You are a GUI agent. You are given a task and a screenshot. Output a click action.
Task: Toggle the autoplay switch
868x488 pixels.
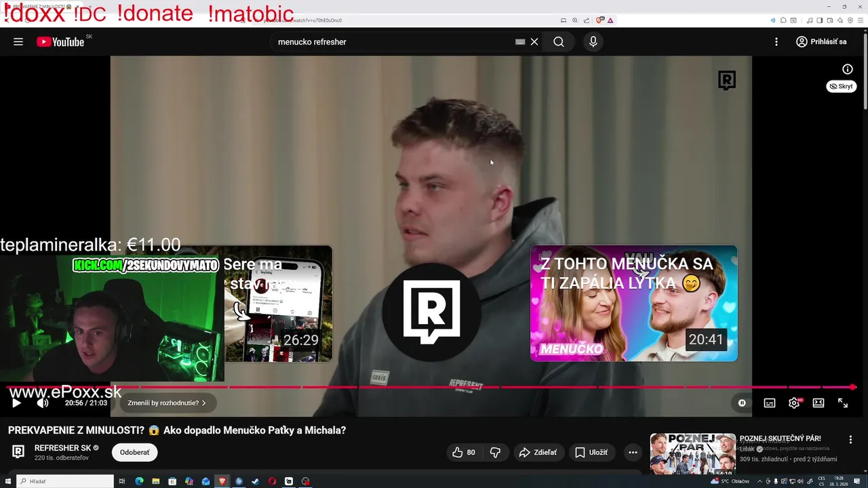click(x=742, y=403)
